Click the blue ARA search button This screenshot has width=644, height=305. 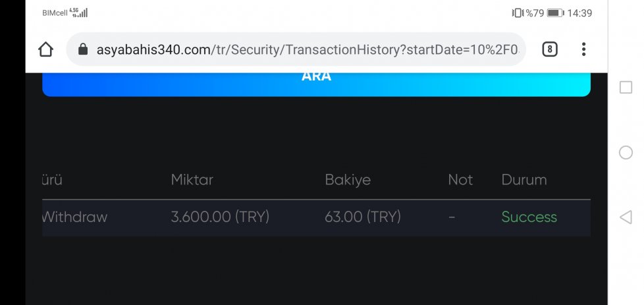[x=316, y=85]
